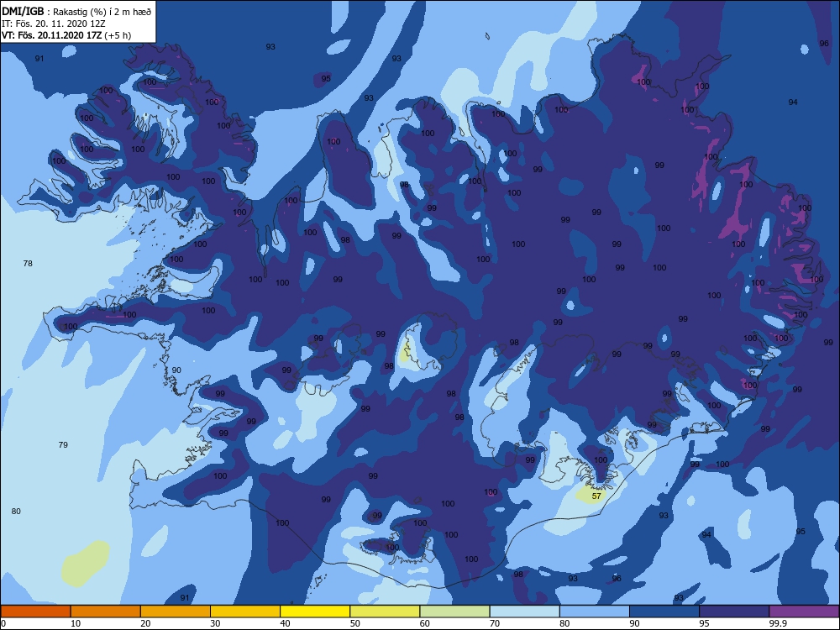Screen dimensions: 840x630
Task: Click the legend scale label '60'
Action: 425,623
